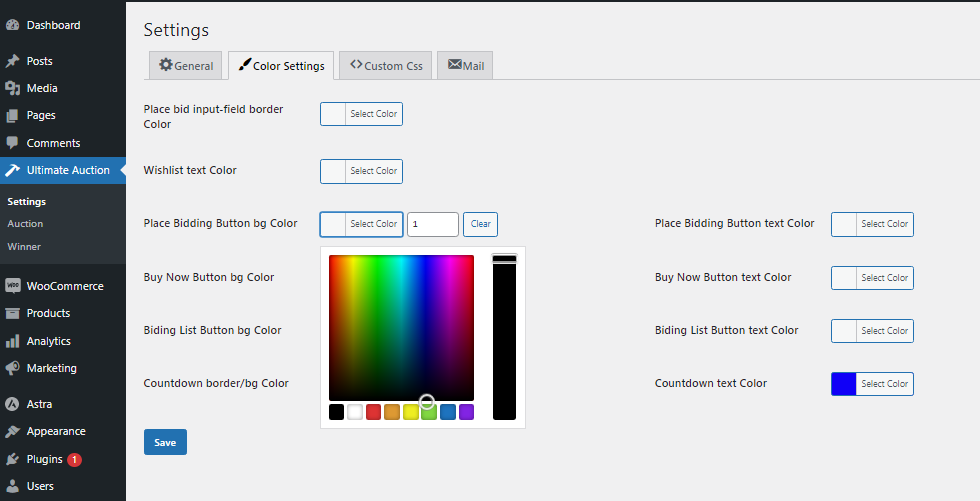Switch to the Color Settings tab
980x501 pixels.
pos(281,66)
